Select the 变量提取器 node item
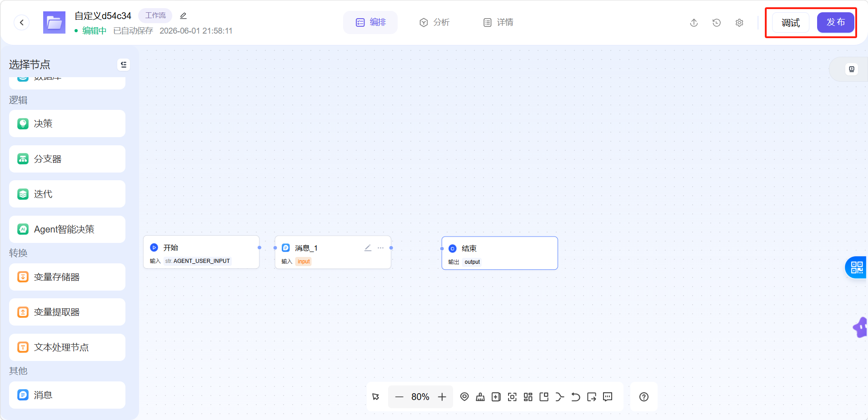Image resolution: width=868 pixels, height=420 pixels. click(67, 312)
